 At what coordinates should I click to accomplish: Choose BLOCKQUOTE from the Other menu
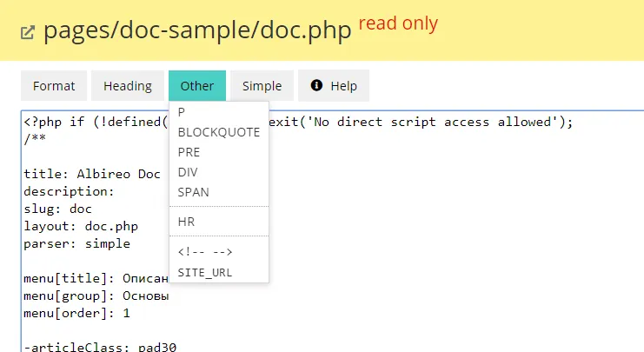coord(218,132)
